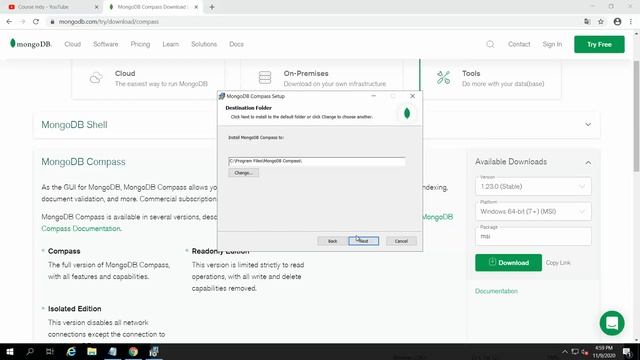Click the Tools wrench icon
This screenshot has height=360, width=640.
tap(443, 78)
